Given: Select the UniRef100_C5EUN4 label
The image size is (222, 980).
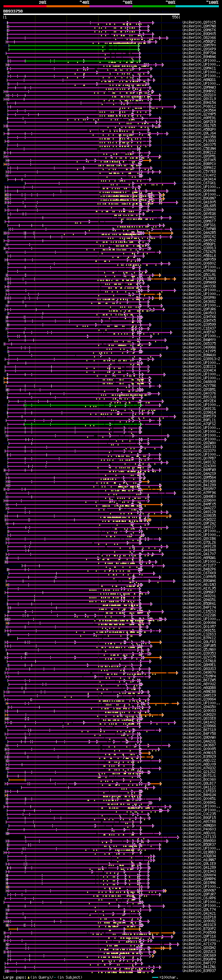Looking at the screenshot, I should (199, 148).
